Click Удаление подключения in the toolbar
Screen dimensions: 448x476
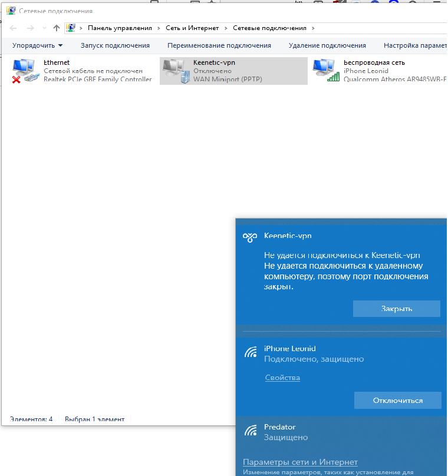coord(327,45)
